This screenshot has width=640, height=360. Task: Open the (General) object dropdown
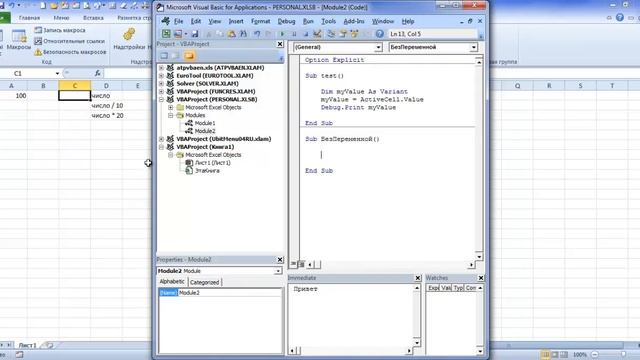[378, 47]
